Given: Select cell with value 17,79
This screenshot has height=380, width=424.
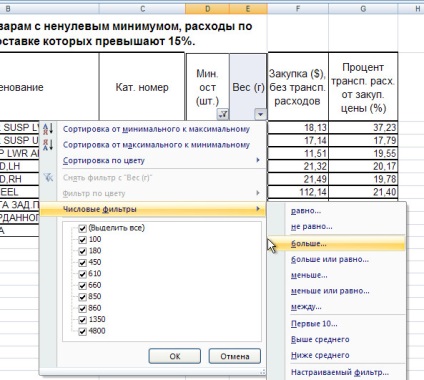Looking at the screenshot, I should [x=363, y=140].
